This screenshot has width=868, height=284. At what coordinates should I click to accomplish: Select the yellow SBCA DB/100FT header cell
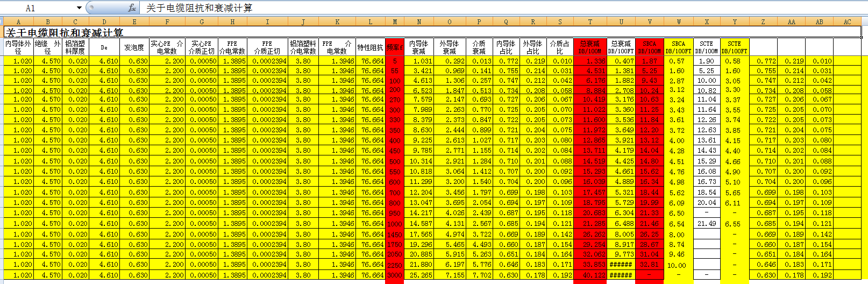coord(678,47)
